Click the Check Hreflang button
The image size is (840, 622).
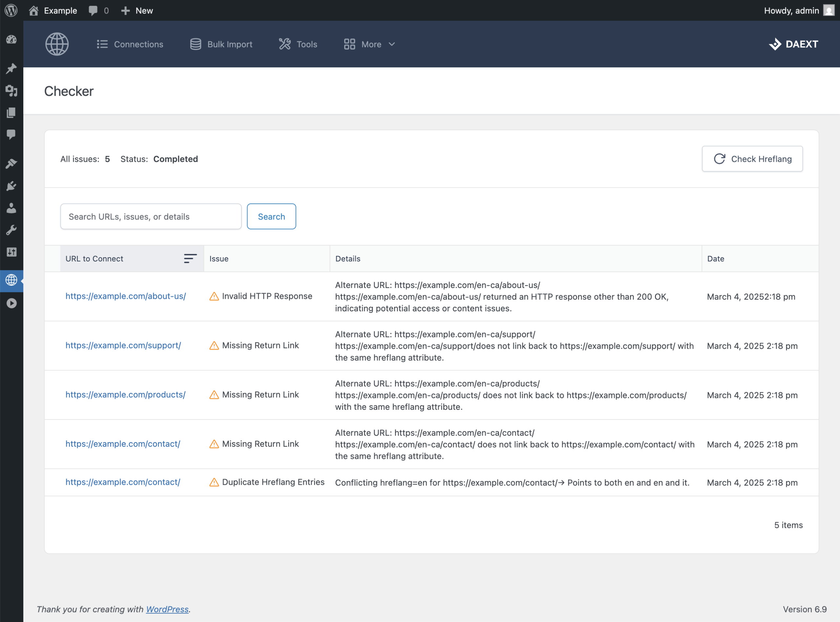coord(752,158)
